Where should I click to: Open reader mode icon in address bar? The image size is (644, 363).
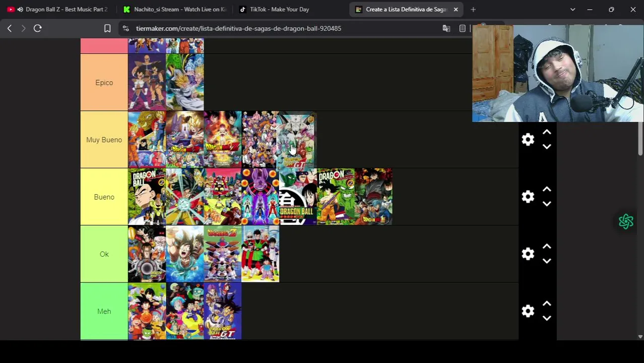[462, 29]
